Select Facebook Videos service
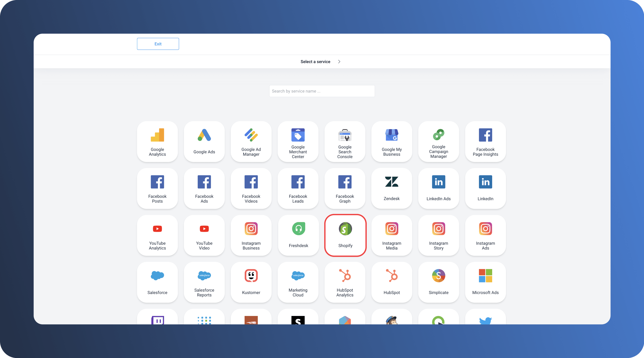 (251, 188)
